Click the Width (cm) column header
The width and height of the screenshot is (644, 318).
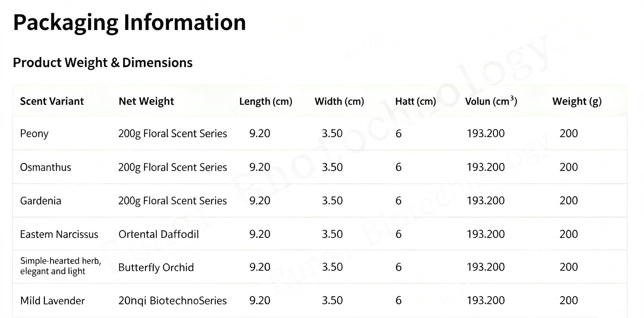pos(339,101)
